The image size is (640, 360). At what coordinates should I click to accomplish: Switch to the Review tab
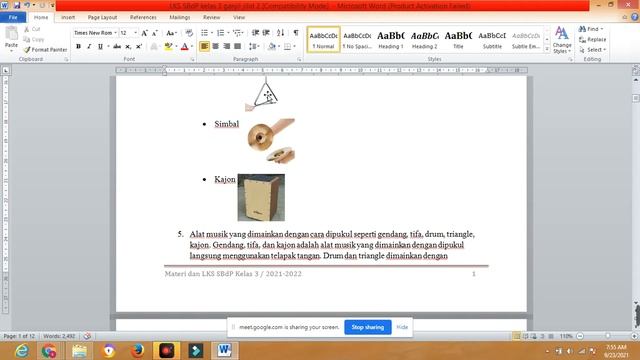pyautogui.click(x=211, y=18)
